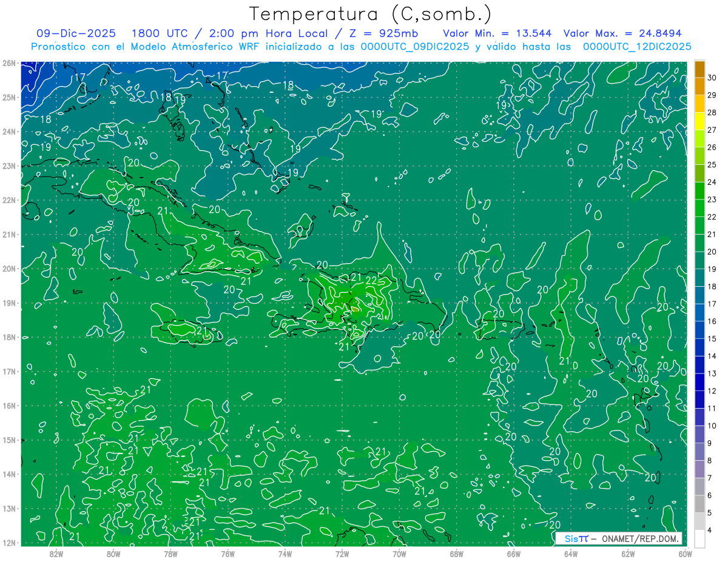
Task: Click the color legend value 24
Action: [712, 182]
